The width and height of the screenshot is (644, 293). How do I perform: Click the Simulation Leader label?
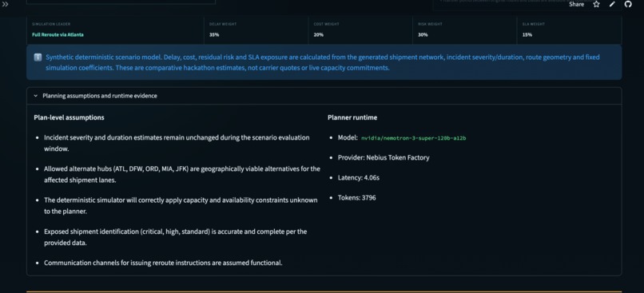pos(51,24)
